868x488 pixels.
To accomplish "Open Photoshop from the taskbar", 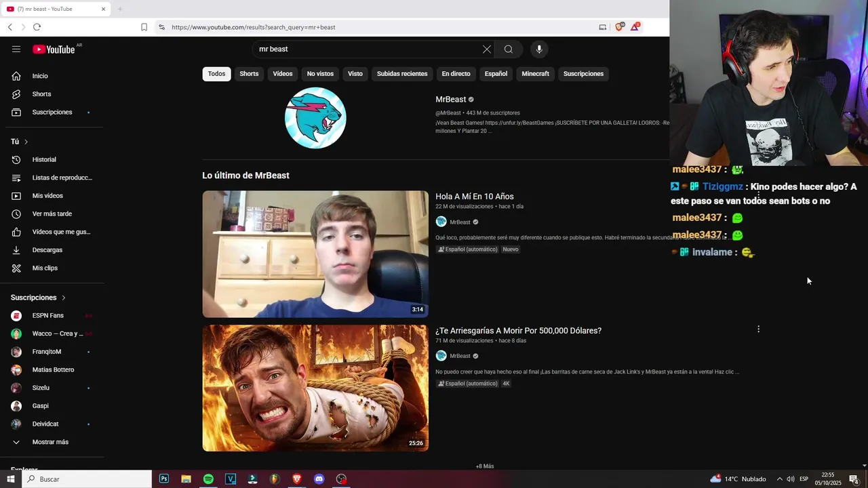I will point(164,479).
